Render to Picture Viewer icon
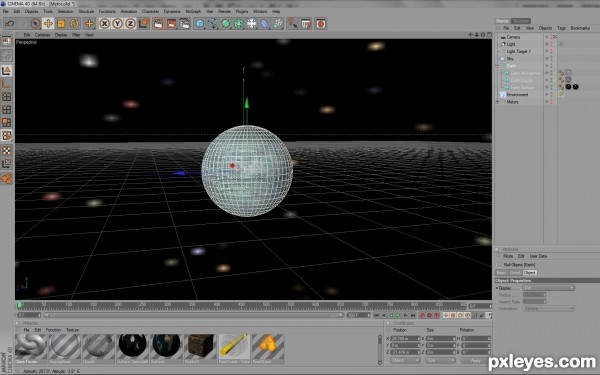 point(171,24)
